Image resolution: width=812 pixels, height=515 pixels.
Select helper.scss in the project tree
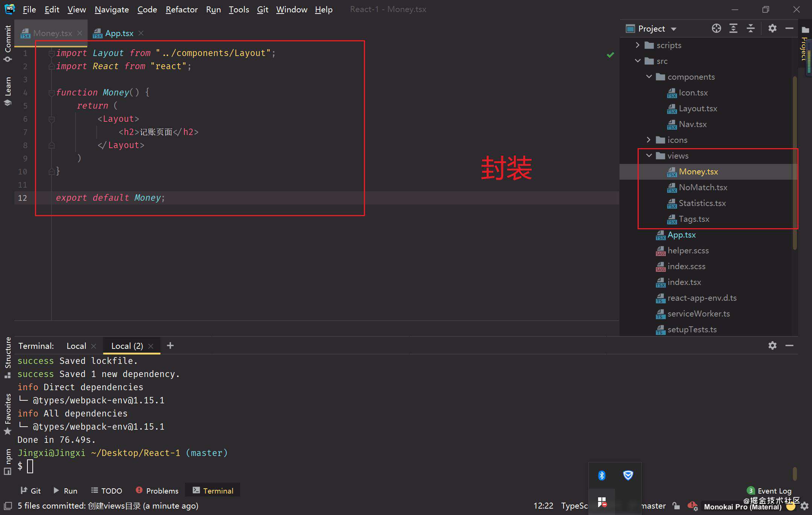[x=688, y=250]
